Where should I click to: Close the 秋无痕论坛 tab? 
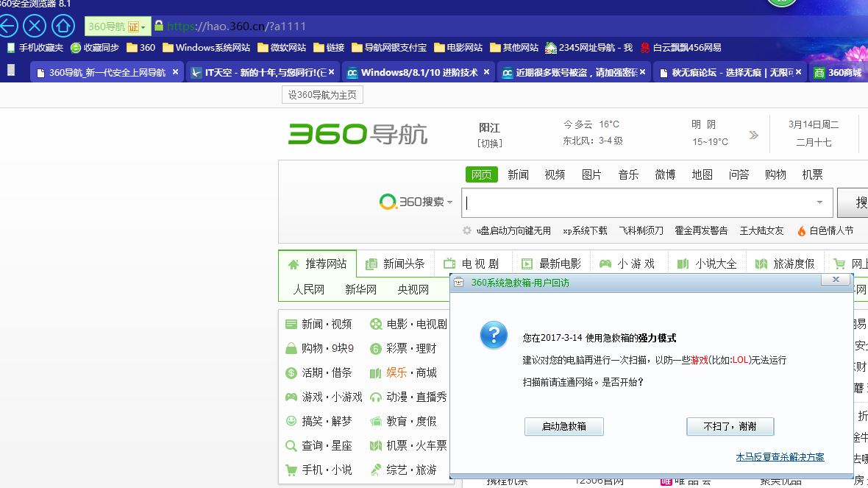point(798,72)
